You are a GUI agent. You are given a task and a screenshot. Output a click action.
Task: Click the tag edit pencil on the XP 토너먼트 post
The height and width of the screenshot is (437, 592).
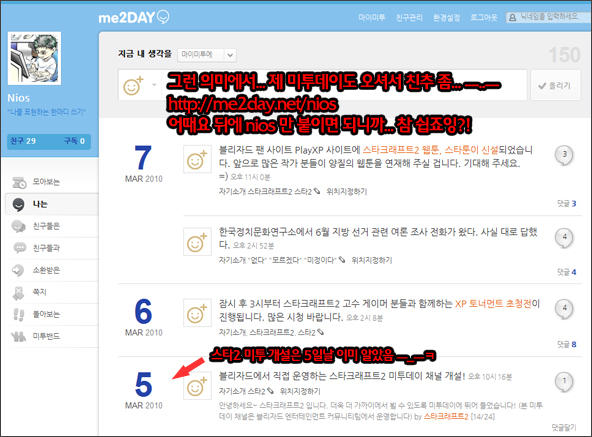(321, 332)
